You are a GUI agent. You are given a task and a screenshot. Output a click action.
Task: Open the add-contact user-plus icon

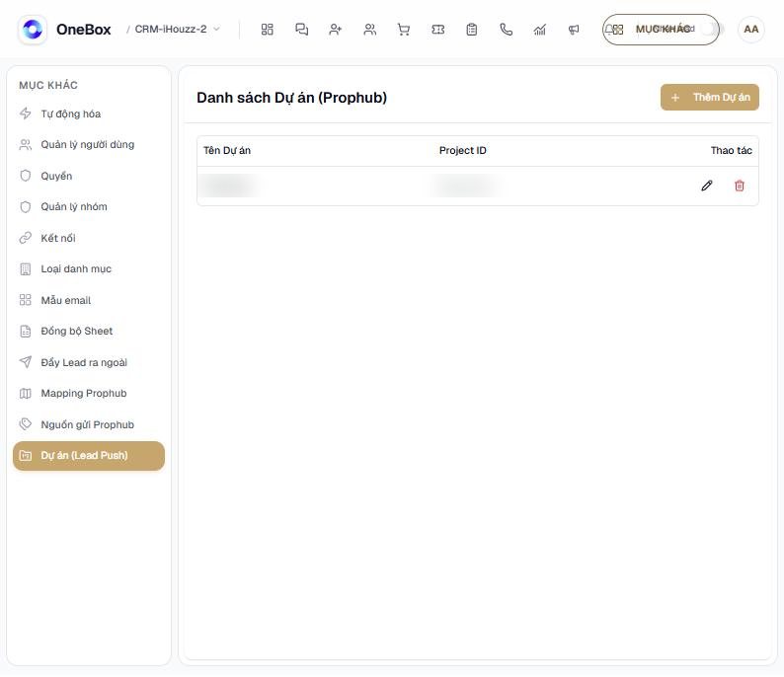coord(336,30)
